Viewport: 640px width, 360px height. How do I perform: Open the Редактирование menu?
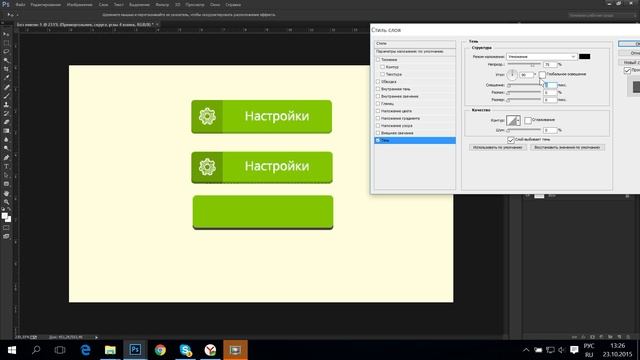tap(45, 5)
